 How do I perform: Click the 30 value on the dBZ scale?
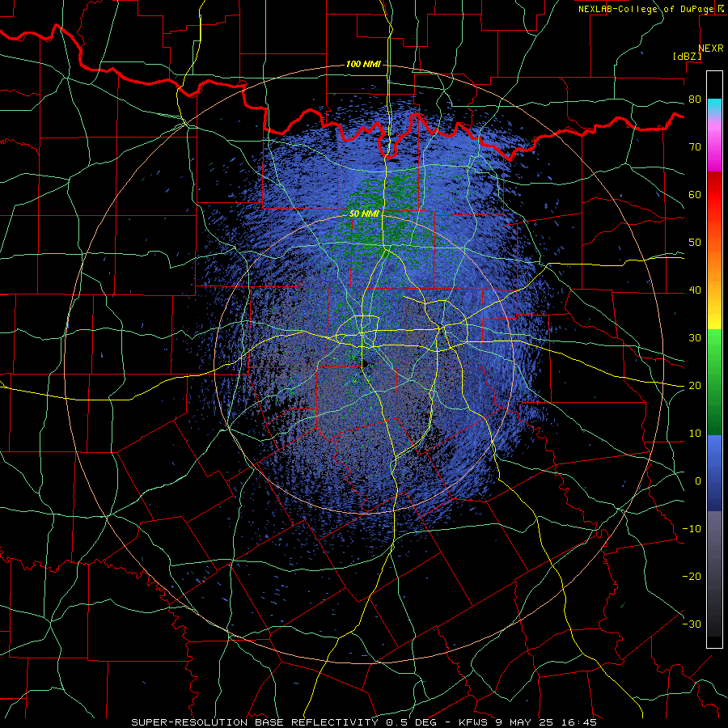[694, 338]
